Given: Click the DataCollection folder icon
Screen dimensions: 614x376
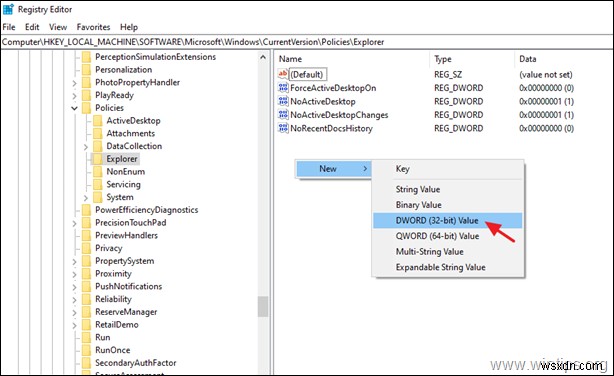Looking at the screenshot, I should coord(98,146).
